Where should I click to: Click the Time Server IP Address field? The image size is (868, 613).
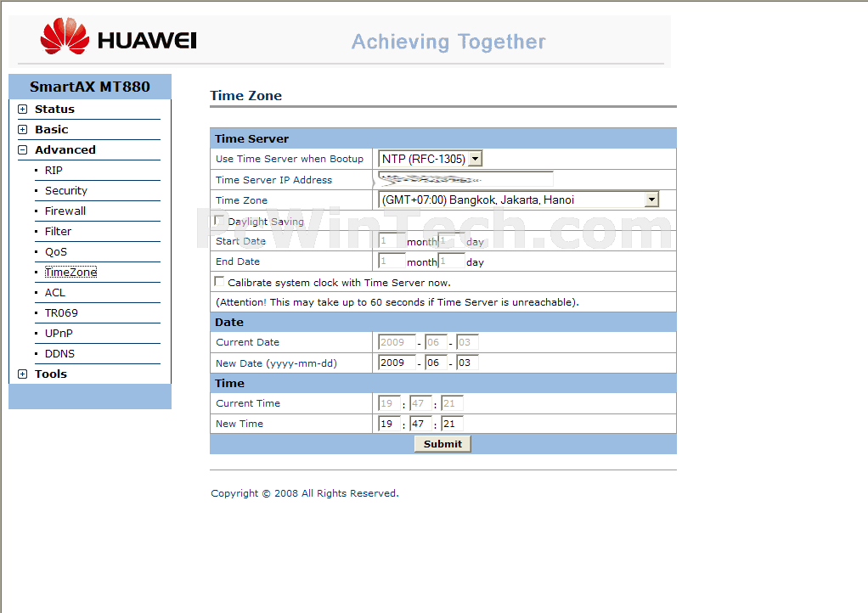pos(465,179)
